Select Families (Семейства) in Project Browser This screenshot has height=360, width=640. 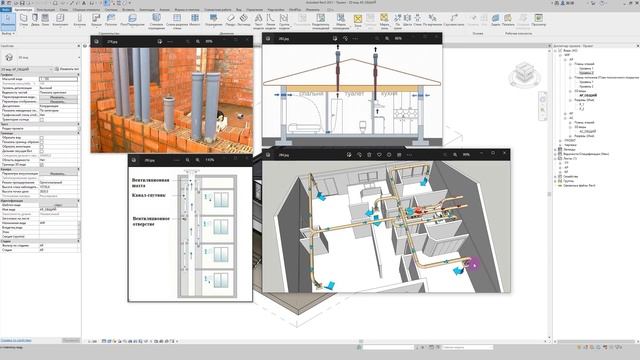pyautogui.click(x=570, y=176)
